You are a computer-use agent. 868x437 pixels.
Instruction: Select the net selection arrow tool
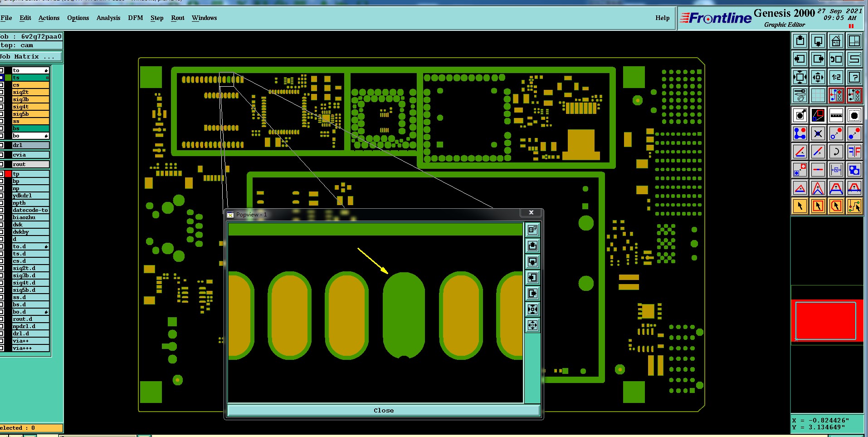click(854, 206)
